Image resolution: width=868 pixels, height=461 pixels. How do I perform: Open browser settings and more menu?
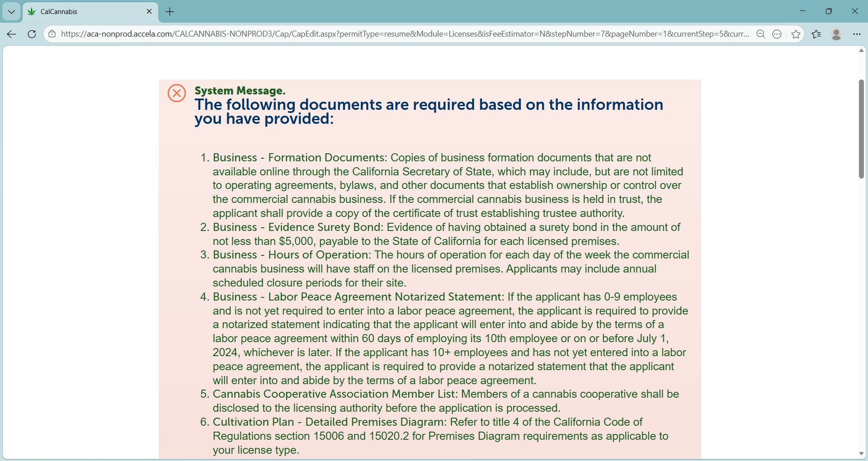coord(857,34)
